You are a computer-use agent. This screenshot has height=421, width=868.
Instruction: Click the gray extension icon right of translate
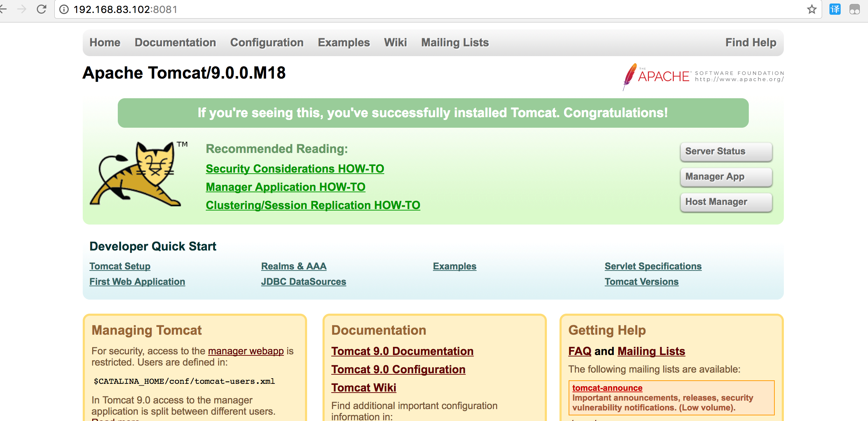click(x=855, y=9)
